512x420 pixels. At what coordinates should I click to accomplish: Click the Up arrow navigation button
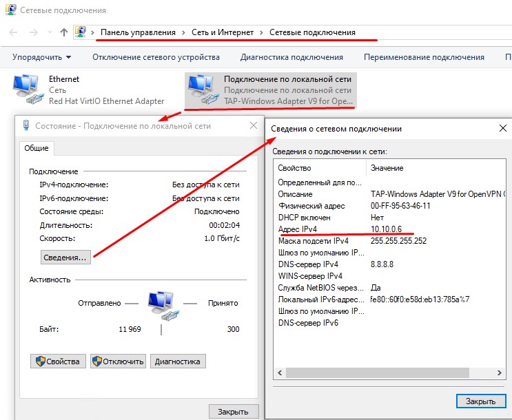(x=64, y=32)
